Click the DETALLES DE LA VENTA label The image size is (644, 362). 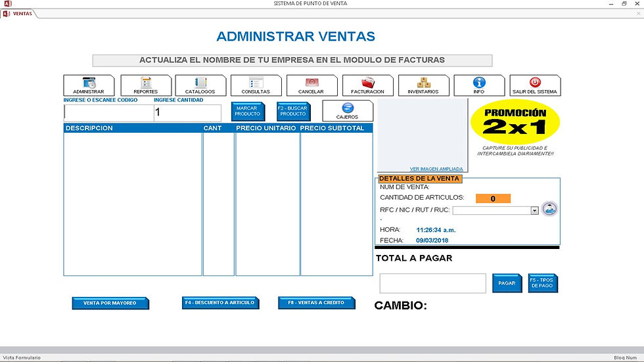coord(419,179)
